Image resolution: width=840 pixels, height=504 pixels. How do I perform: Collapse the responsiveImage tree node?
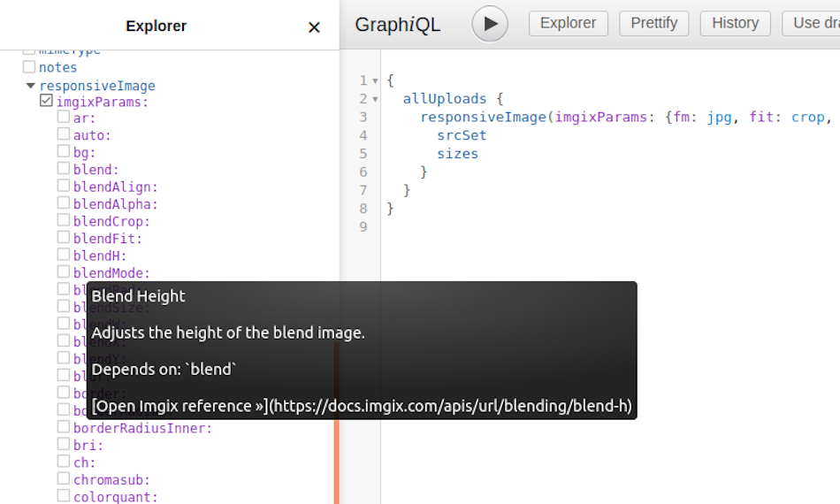click(x=31, y=86)
